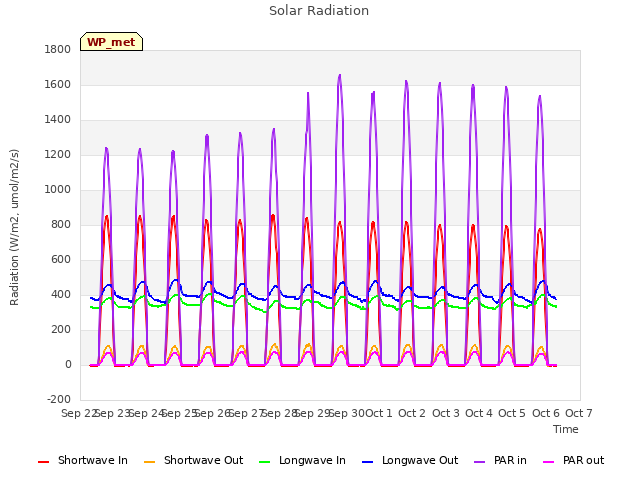640x480 pixels.
Task: Click the Radiation y-axis title
Action: point(14,227)
